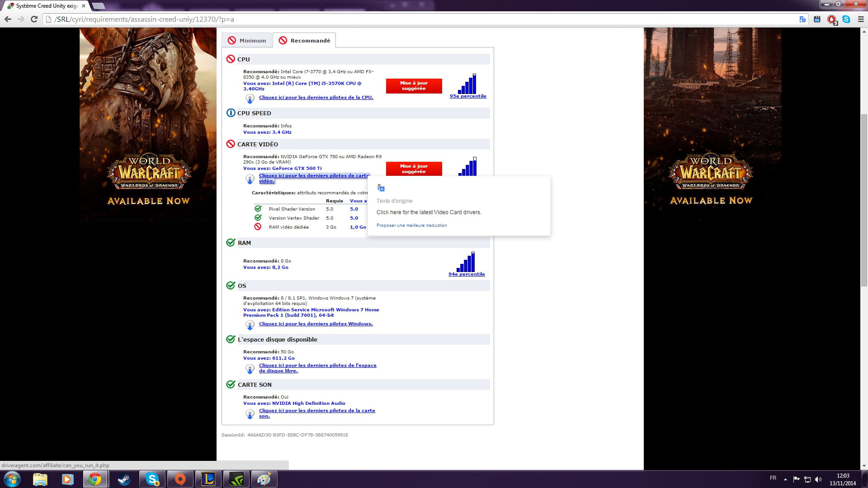This screenshot has height=488, width=868.
Task: Open the latest CPU drivers link
Action: pyautogui.click(x=316, y=98)
